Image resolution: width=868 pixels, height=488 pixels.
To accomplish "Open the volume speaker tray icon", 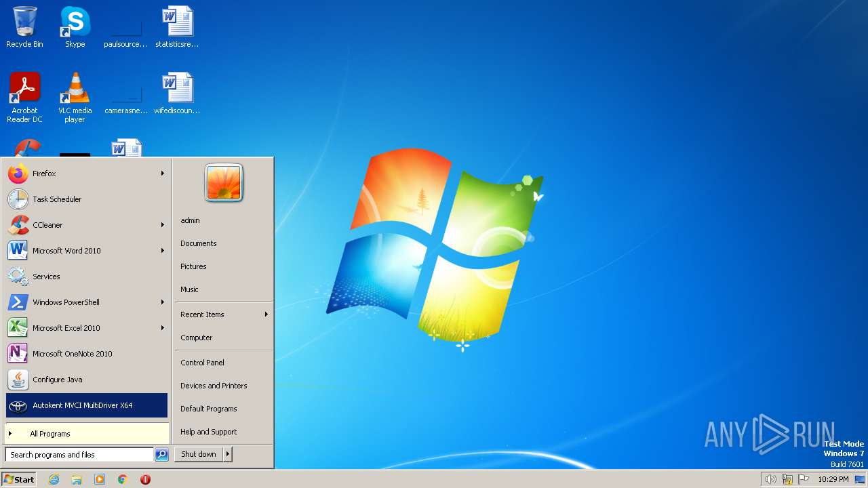I will point(770,479).
